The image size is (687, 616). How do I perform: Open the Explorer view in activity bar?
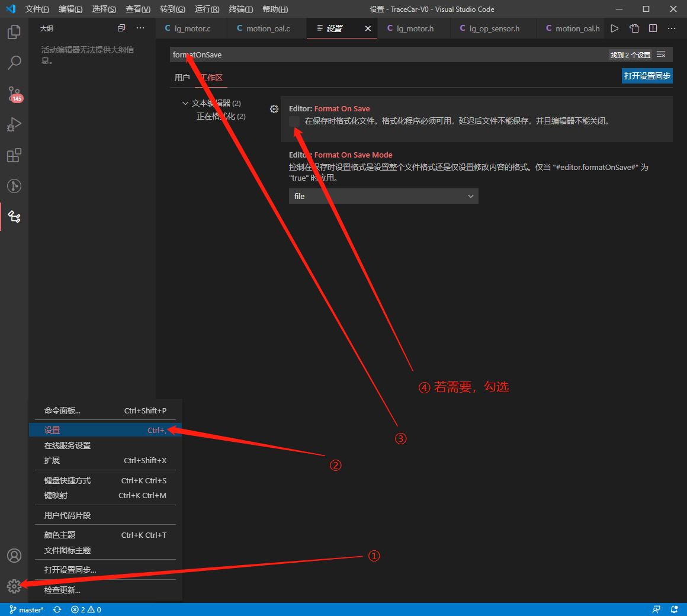tap(14, 31)
